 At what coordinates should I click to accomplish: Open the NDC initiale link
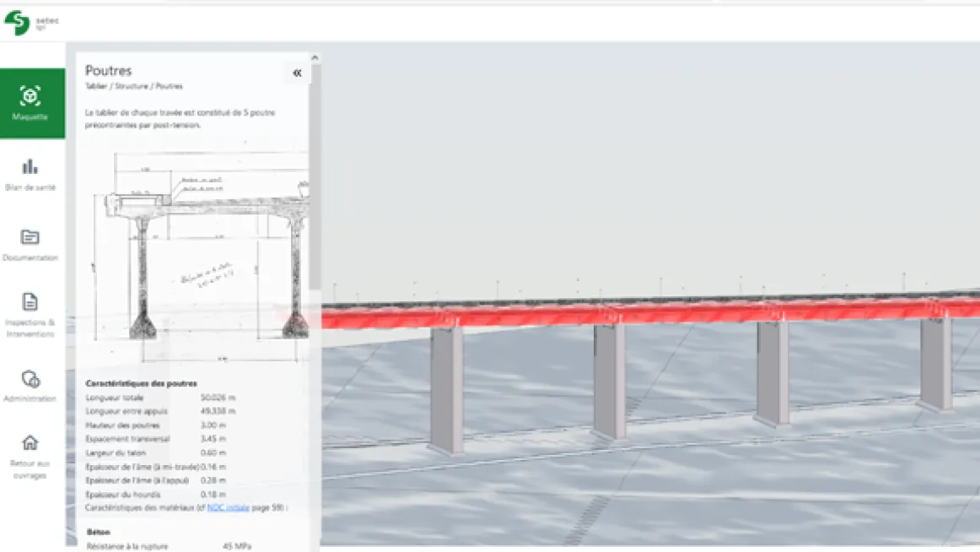pos(224,508)
